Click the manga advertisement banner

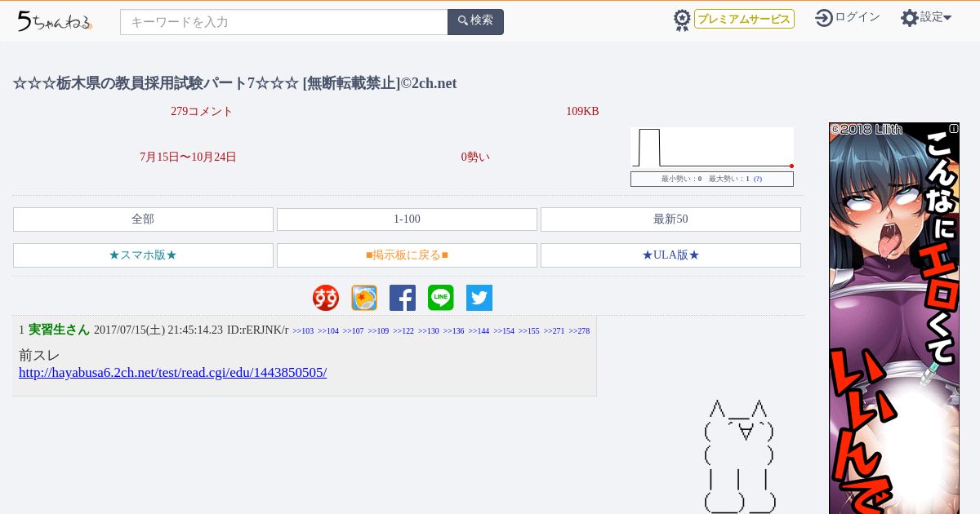tap(894, 318)
